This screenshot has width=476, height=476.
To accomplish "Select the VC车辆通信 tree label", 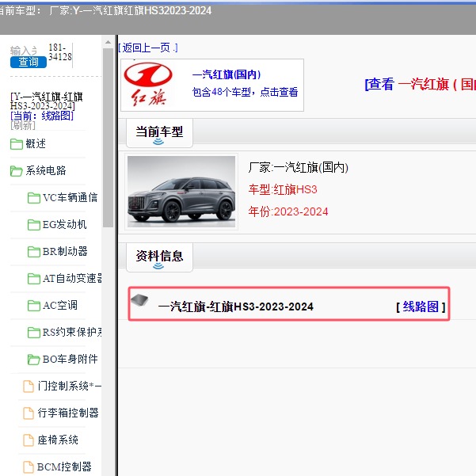I will coord(70,198).
